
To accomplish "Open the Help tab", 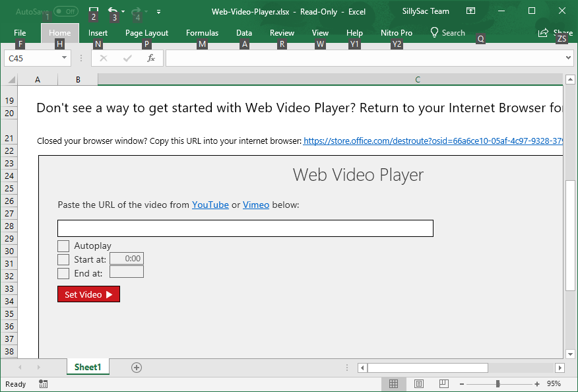I will coord(354,33).
